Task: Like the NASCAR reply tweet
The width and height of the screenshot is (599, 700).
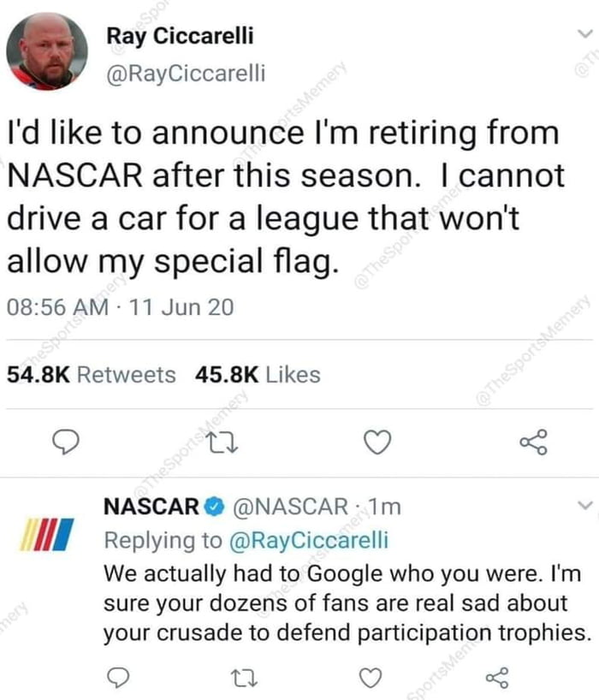Action: (x=371, y=678)
